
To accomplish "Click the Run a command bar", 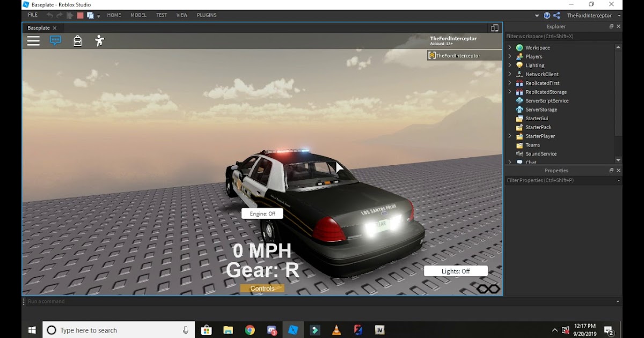I will pos(319,302).
